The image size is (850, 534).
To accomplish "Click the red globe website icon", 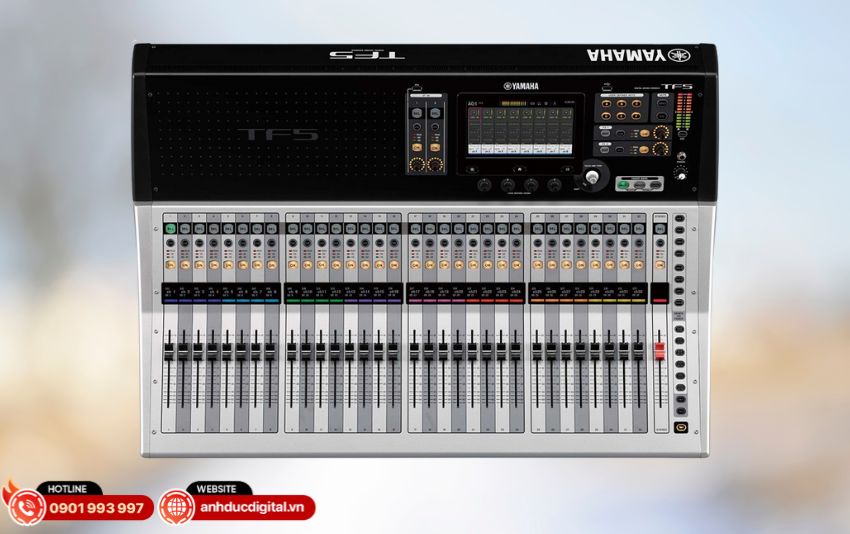I will point(176,507).
